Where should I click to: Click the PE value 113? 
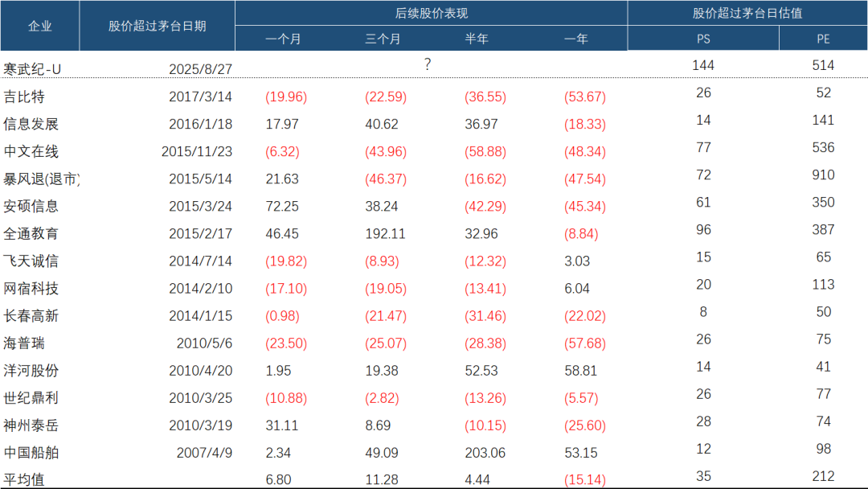(x=823, y=285)
